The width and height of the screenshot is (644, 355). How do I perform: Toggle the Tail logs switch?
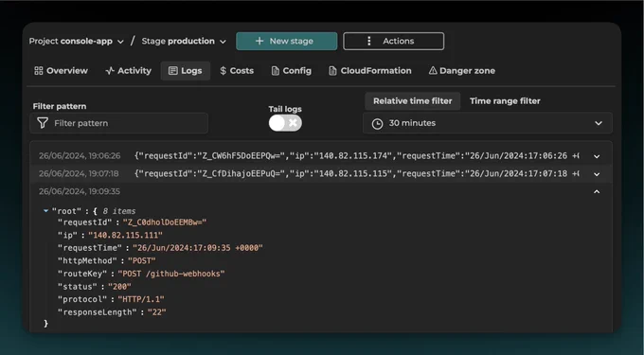click(285, 123)
